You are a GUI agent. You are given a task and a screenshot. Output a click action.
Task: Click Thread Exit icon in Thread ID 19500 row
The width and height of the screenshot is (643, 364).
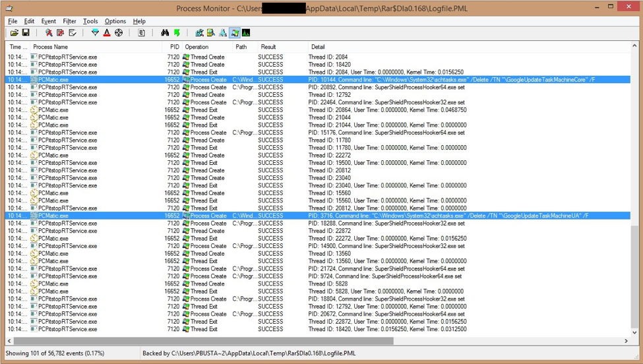pos(186,163)
